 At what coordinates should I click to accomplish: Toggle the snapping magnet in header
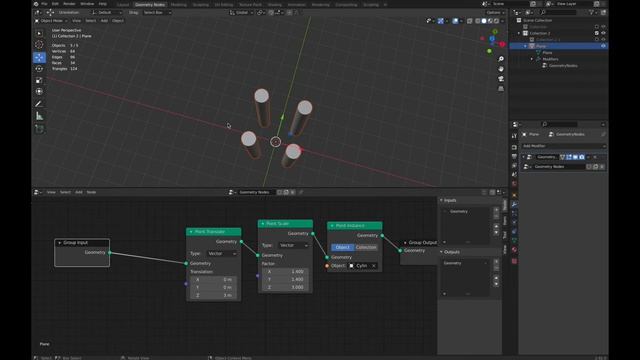(271, 13)
